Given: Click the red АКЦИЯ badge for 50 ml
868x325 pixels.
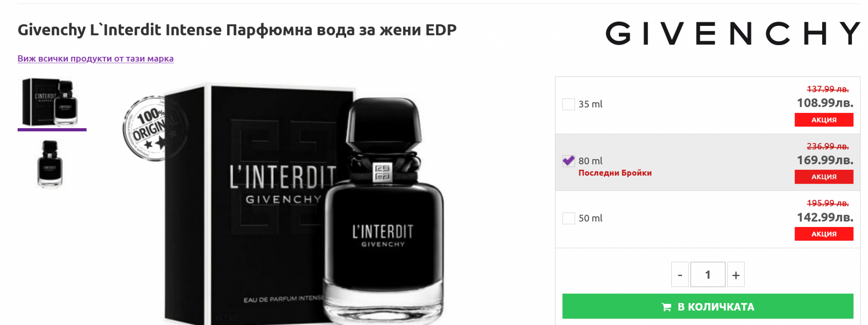Looking at the screenshot, I should (823, 234).
